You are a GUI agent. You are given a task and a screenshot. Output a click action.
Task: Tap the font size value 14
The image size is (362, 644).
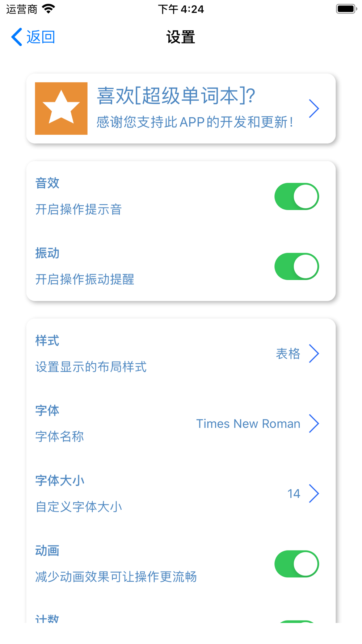point(294,493)
